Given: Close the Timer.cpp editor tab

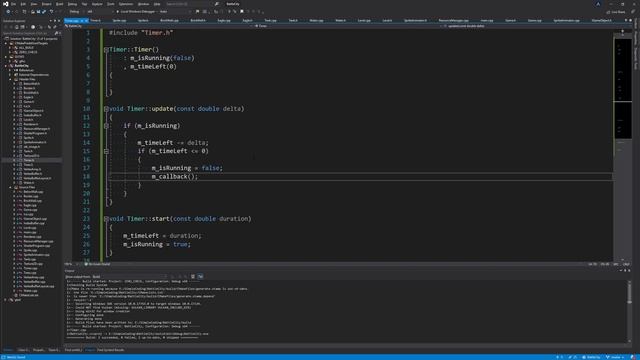Looking at the screenshot, I should coord(86,20).
